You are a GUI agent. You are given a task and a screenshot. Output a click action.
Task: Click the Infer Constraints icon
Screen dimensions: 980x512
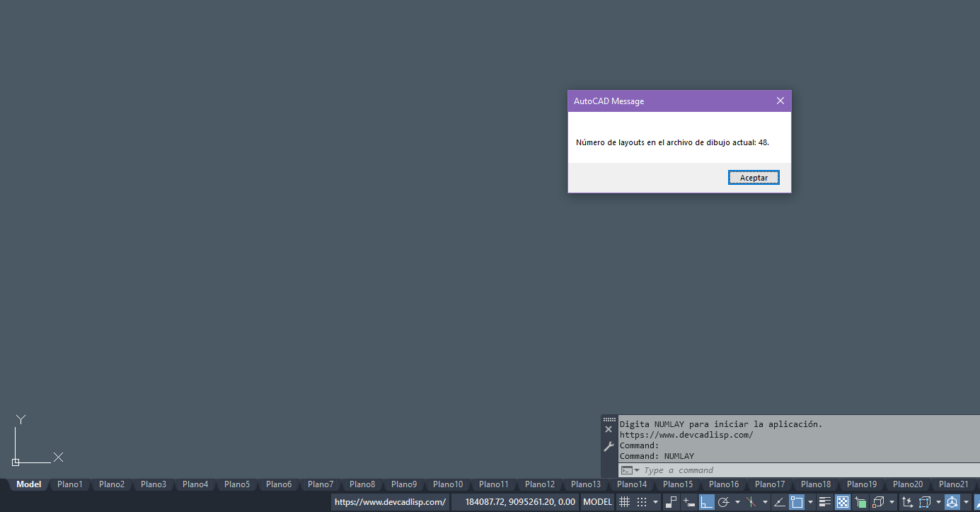coord(671,502)
